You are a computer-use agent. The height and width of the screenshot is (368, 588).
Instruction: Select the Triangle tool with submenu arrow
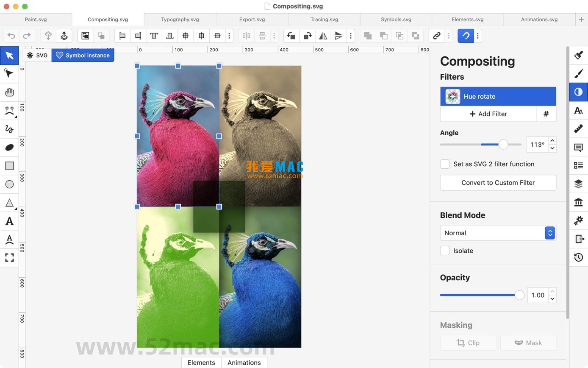pos(9,203)
